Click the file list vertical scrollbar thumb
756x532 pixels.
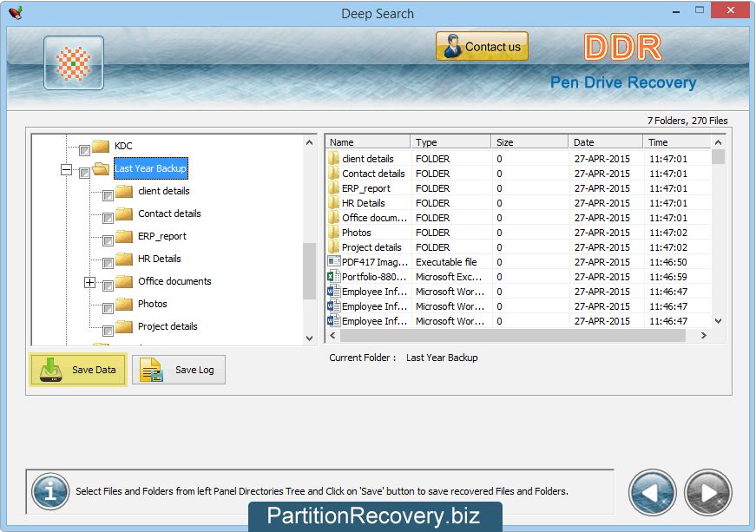point(718,157)
